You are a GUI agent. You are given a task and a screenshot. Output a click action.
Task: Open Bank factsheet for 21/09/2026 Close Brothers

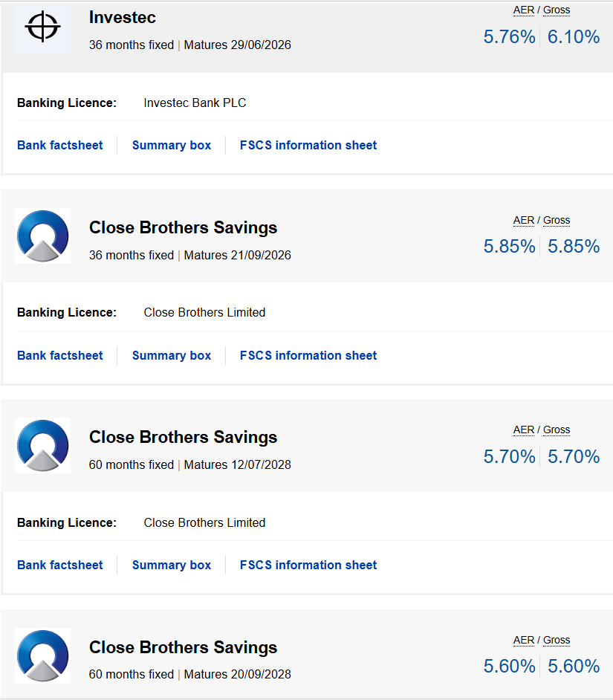coord(60,355)
